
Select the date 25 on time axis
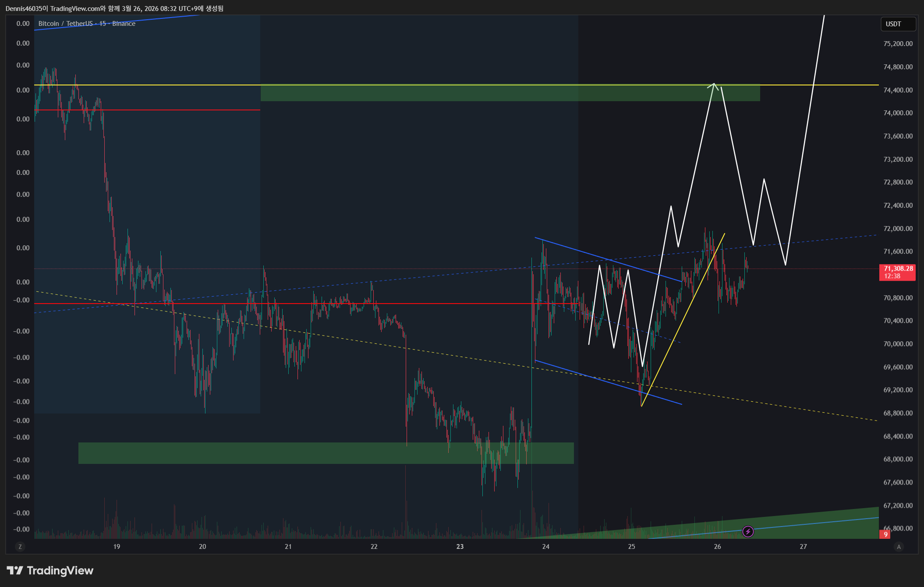click(631, 547)
